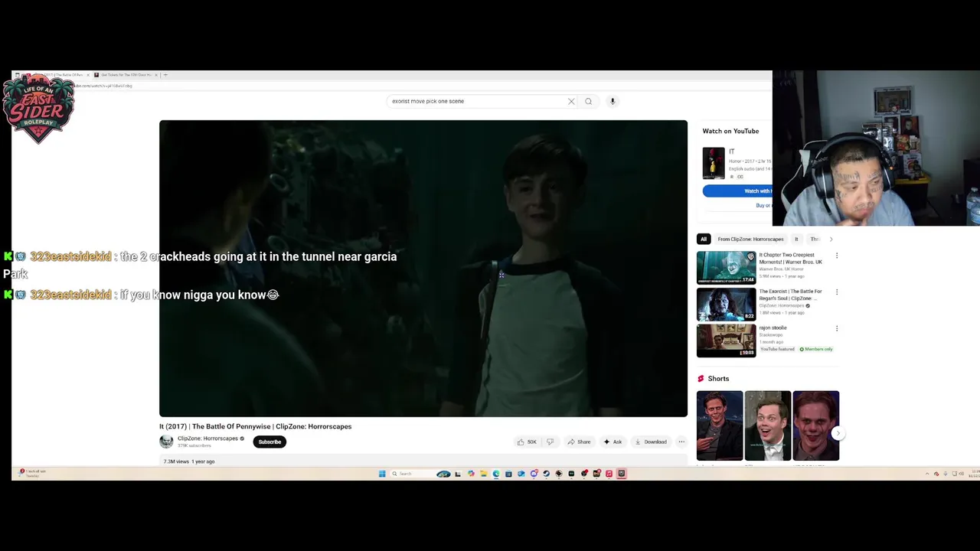Select the 'It' filter chip
Screen dimensions: 980x551
[x=796, y=239]
